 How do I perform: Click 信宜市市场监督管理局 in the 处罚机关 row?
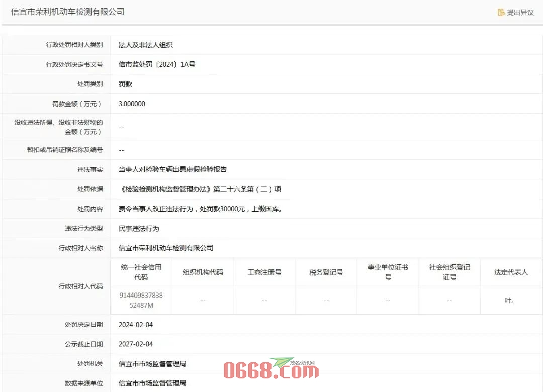click(152, 363)
